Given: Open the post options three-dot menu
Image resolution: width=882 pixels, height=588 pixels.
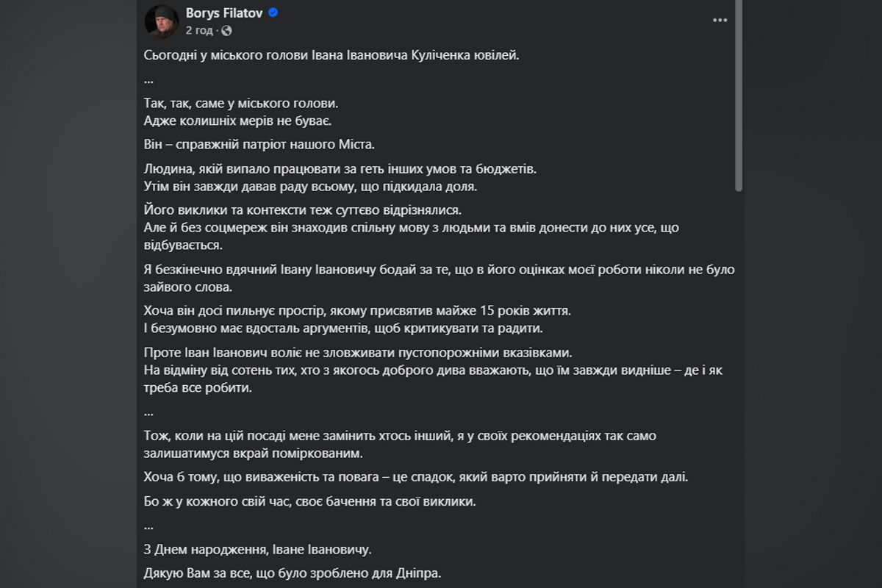Looking at the screenshot, I should [x=720, y=20].
